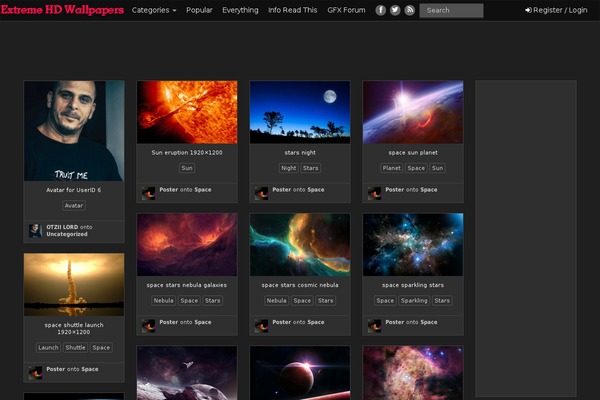Open the Uncategorized board link
600x400 pixels.
[x=67, y=234]
